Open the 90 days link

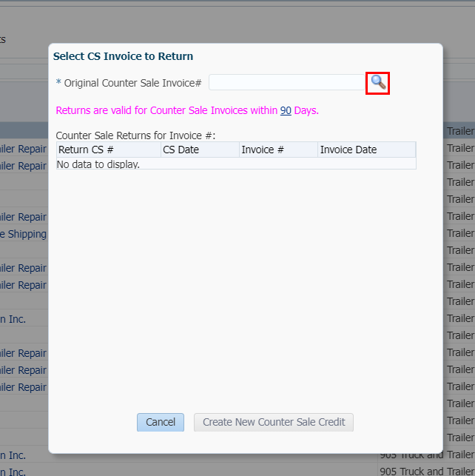point(286,110)
